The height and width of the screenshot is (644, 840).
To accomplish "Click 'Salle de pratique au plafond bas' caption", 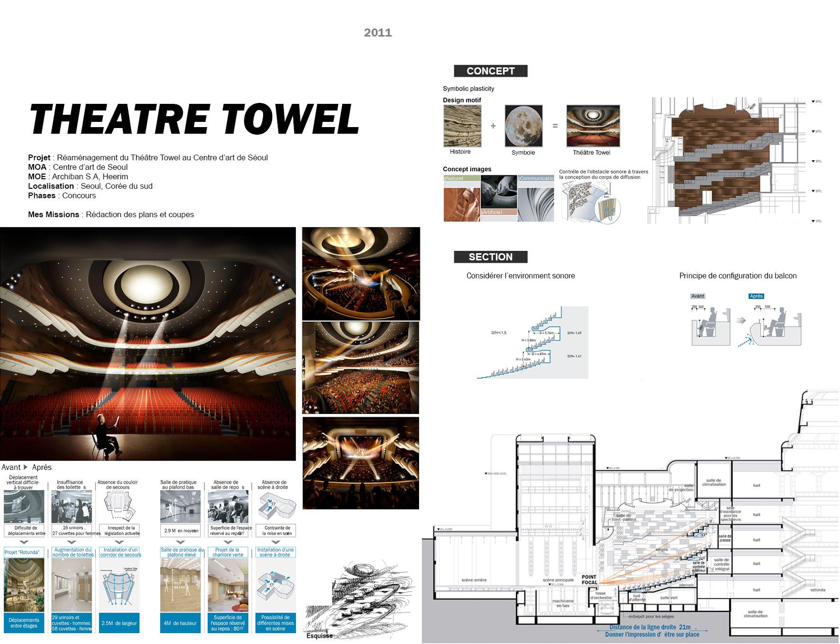I will 179,485.
